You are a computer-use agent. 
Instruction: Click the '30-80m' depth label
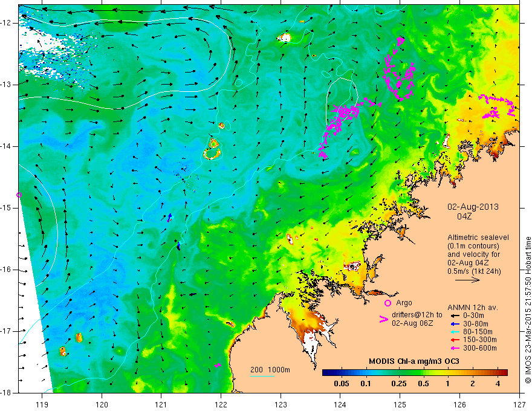pyautogui.click(x=476, y=324)
